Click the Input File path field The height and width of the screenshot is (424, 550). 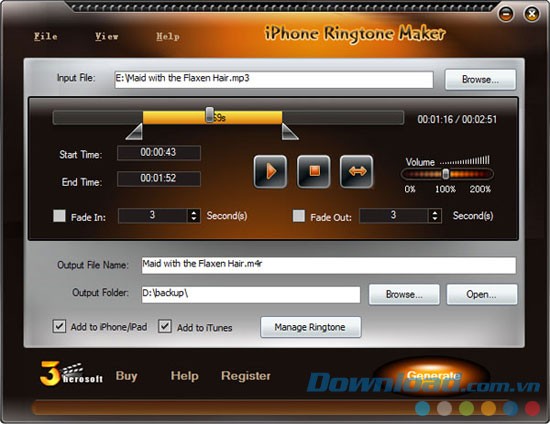(x=274, y=80)
